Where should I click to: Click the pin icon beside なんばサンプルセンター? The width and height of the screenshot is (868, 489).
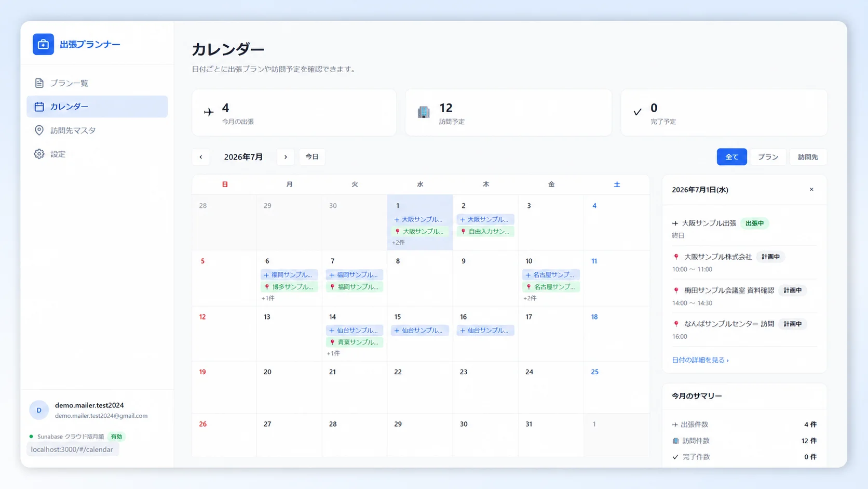point(676,324)
